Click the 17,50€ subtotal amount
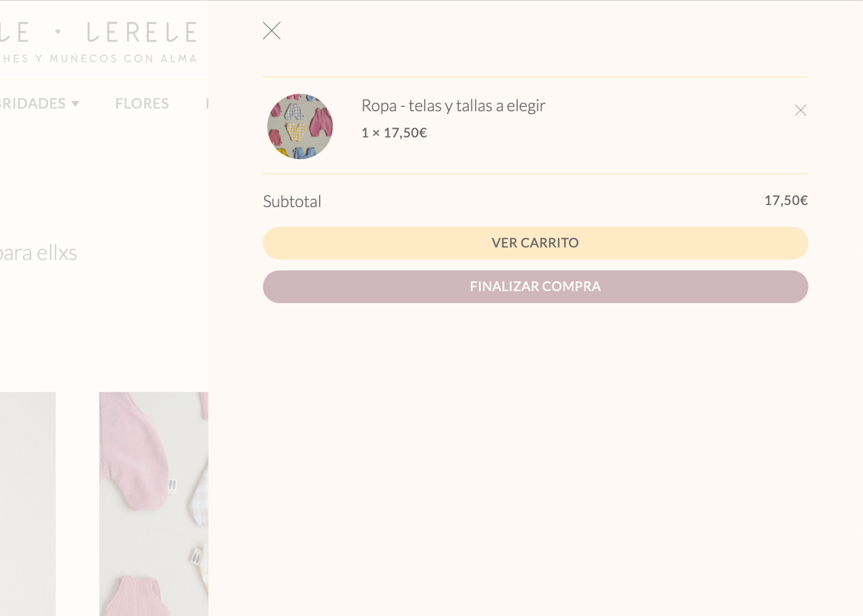 click(x=785, y=200)
